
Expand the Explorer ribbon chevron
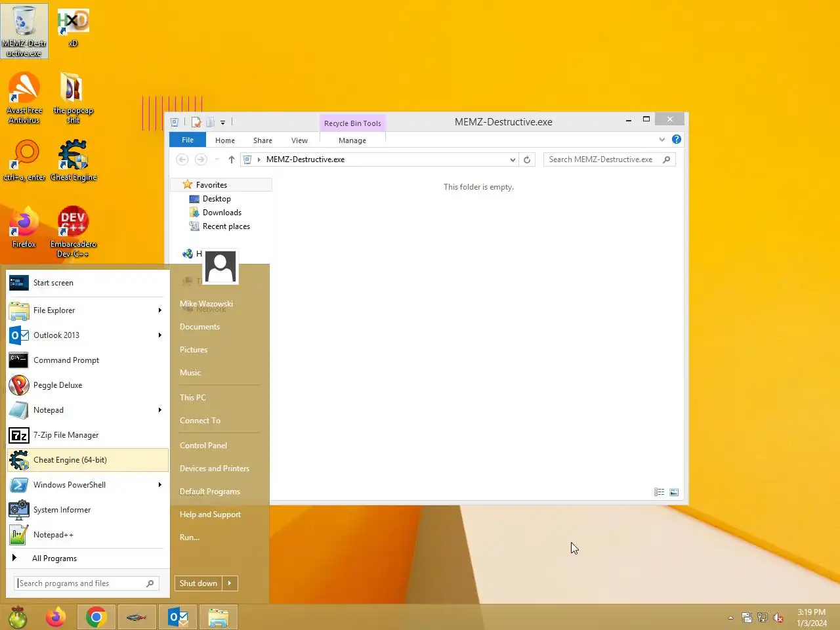pyautogui.click(x=661, y=139)
